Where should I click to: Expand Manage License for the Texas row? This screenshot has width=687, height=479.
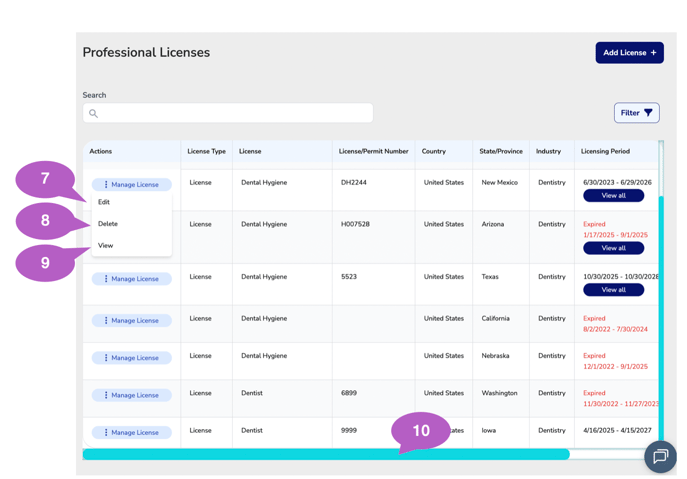132,279
